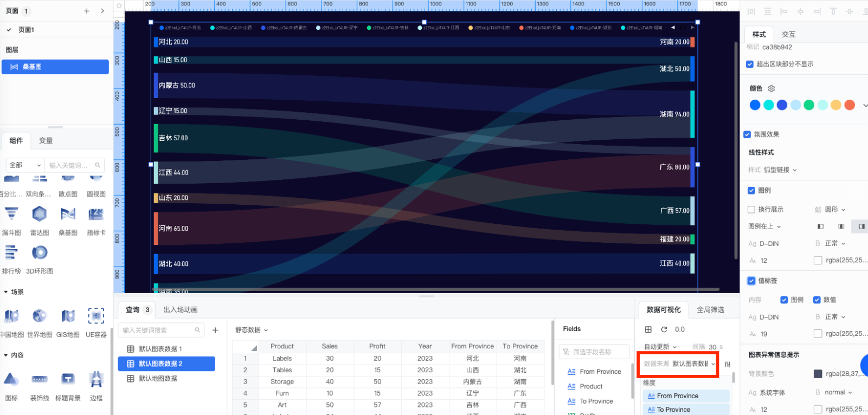Add the 雷达图 radar chart component
The image size is (868, 415).
point(40,221)
